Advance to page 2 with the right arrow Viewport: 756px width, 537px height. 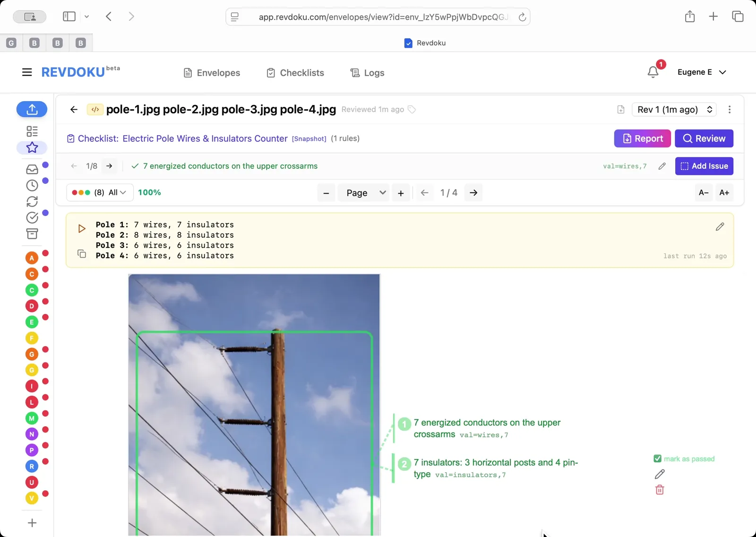point(473,192)
